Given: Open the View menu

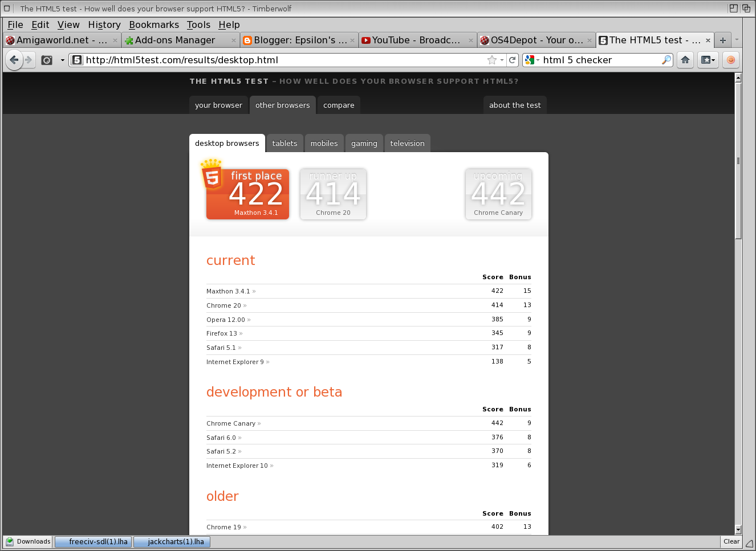Looking at the screenshot, I should point(68,25).
